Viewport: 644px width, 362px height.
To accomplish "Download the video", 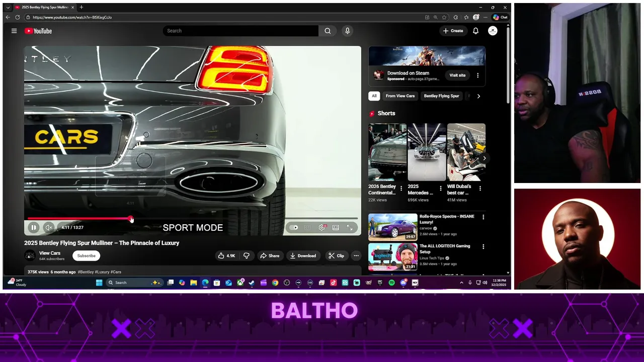I will click(303, 255).
